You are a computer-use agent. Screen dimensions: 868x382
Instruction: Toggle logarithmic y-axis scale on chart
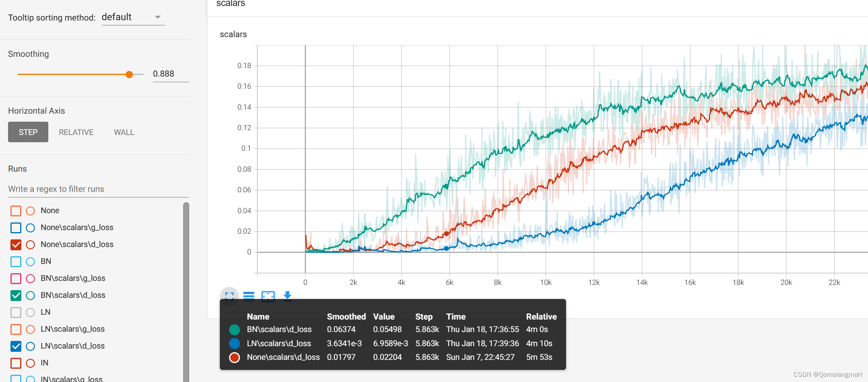(249, 296)
